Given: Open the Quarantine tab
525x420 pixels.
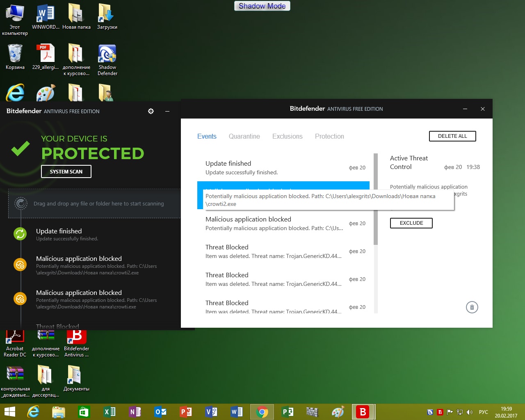Looking at the screenshot, I should pyautogui.click(x=244, y=137).
